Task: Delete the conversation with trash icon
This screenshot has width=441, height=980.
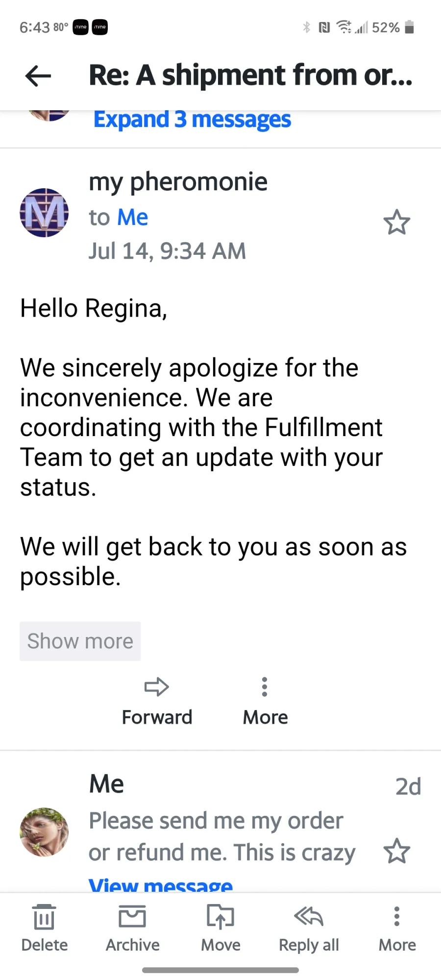Action: (44, 929)
